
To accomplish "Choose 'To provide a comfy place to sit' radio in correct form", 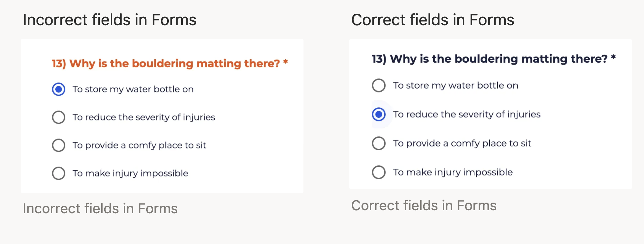I will tap(379, 143).
